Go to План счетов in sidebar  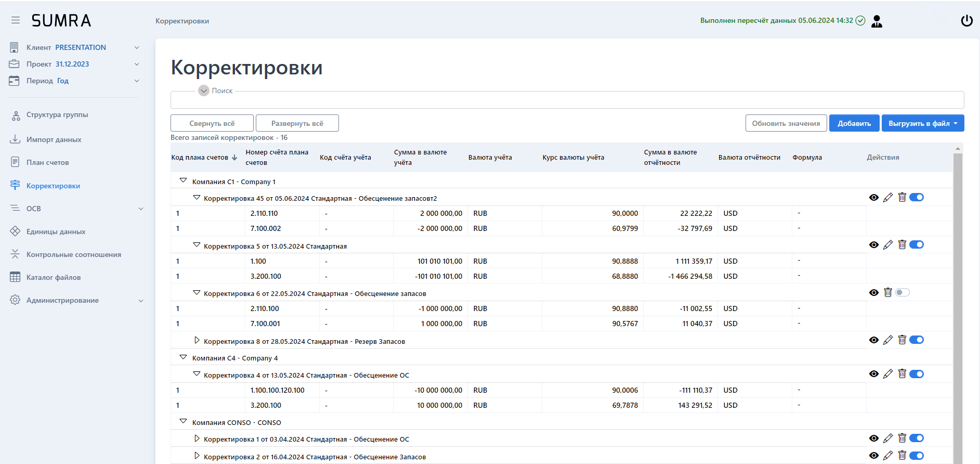[47, 162]
